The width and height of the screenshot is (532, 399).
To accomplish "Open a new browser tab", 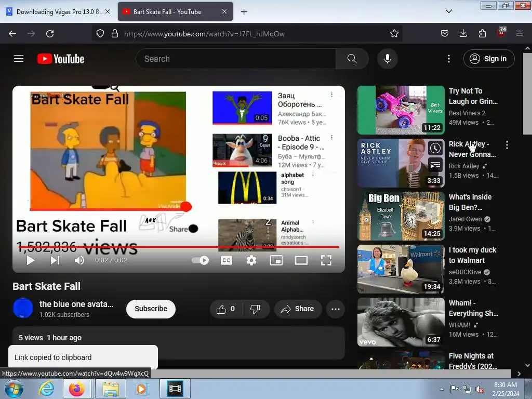I will (x=244, y=12).
